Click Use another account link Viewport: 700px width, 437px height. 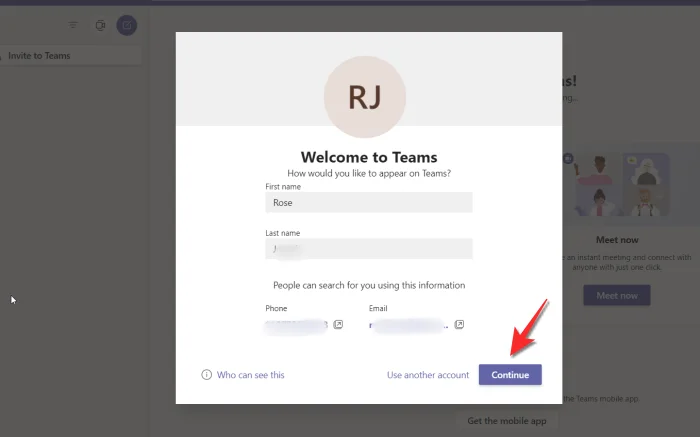click(428, 375)
